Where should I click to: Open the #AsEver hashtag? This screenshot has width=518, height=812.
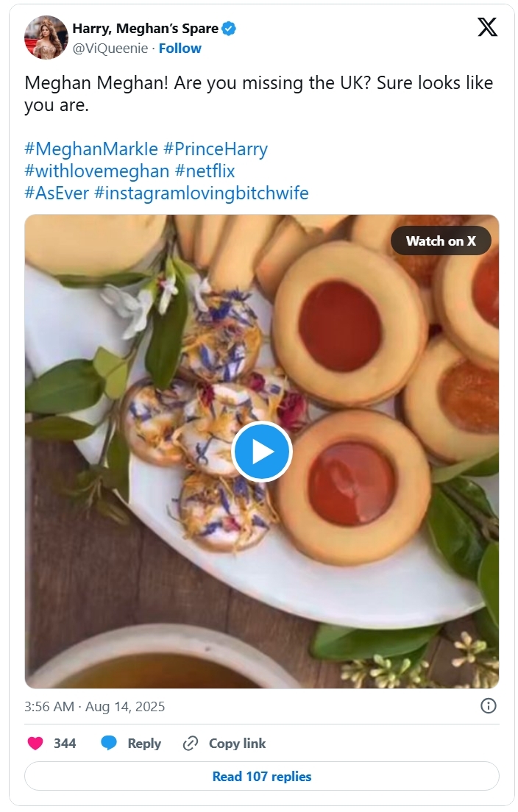[57, 193]
